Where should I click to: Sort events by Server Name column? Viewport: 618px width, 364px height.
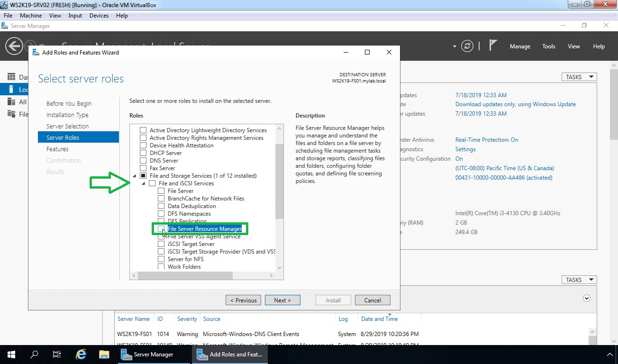point(134,319)
